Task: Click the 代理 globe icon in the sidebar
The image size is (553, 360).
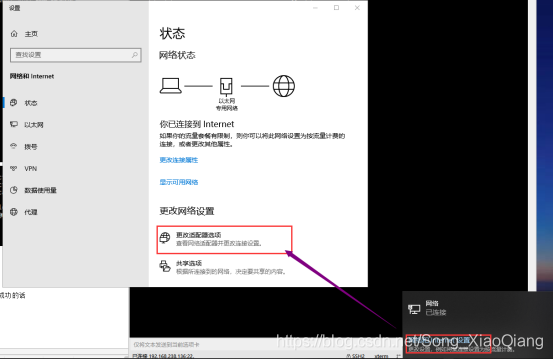Action: 14,212
